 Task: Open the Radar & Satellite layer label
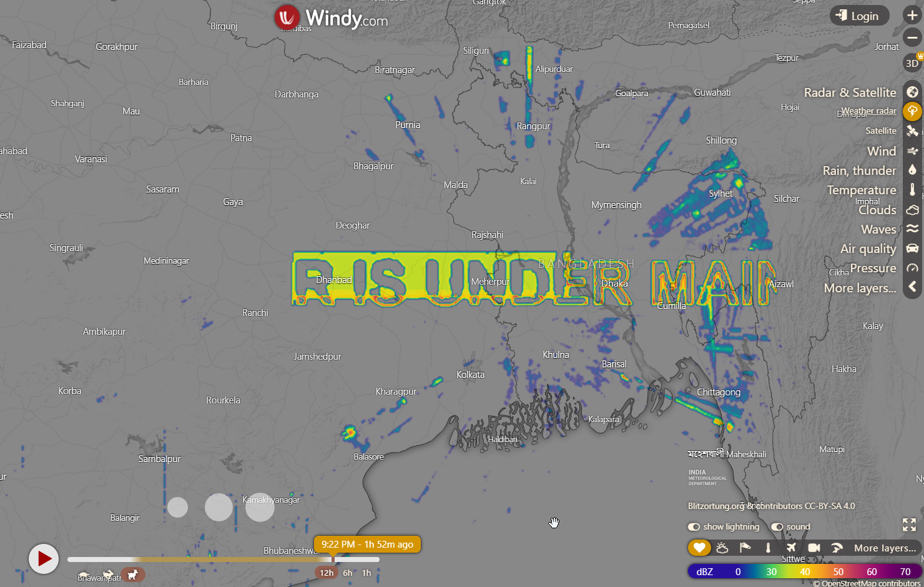pyautogui.click(x=850, y=92)
